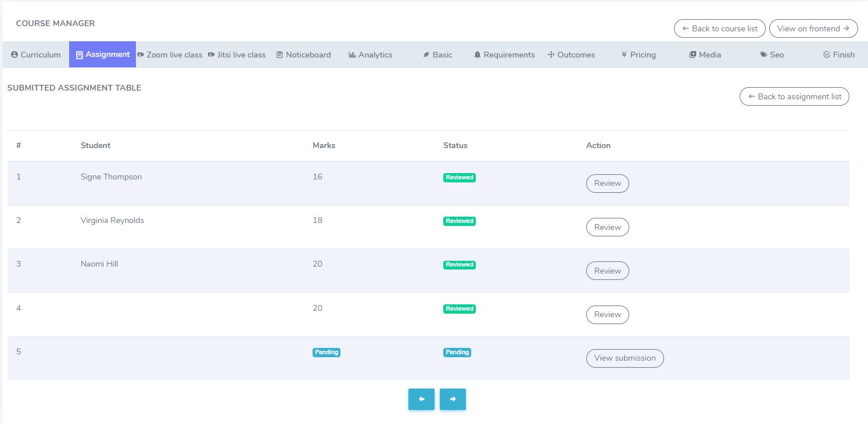
Task: Click the Media image icon
Action: pos(692,54)
